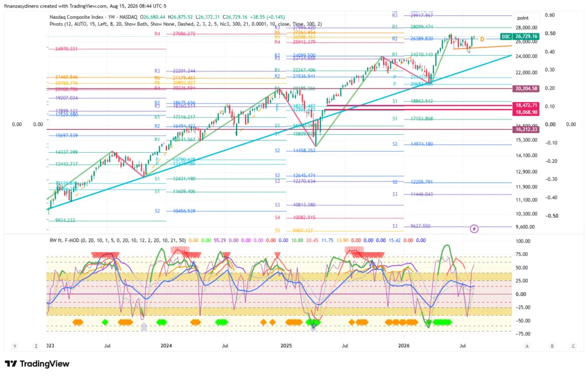Click the 22,000.00 price axis label
Image resolution: width=588 pixels, height=376 pixels.
tap(526, 73)
